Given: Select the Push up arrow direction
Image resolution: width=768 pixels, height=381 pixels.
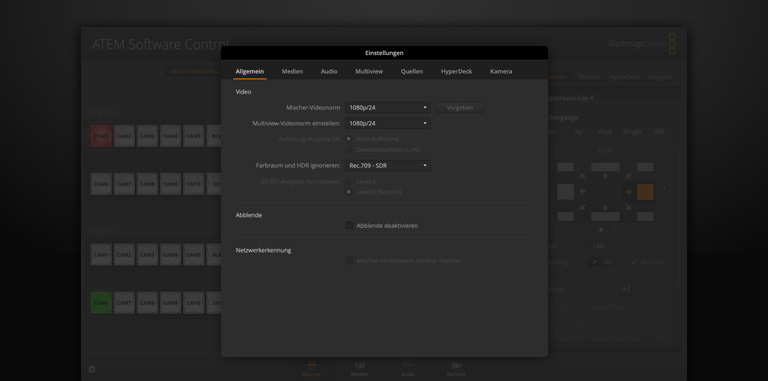Looking at the screenshot, I should click(x=605, y=176).
